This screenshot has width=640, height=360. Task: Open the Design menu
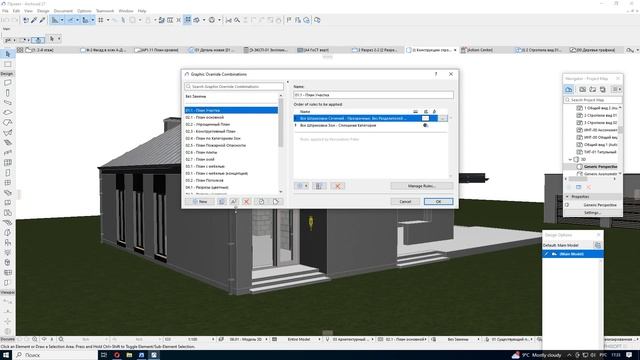point(43,11)
